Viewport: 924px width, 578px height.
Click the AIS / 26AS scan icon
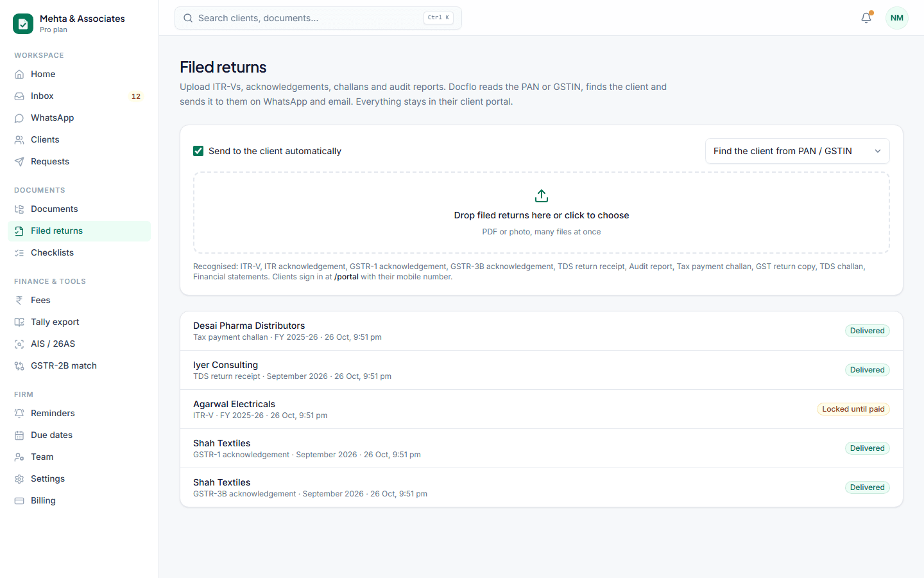coord(19,344)
